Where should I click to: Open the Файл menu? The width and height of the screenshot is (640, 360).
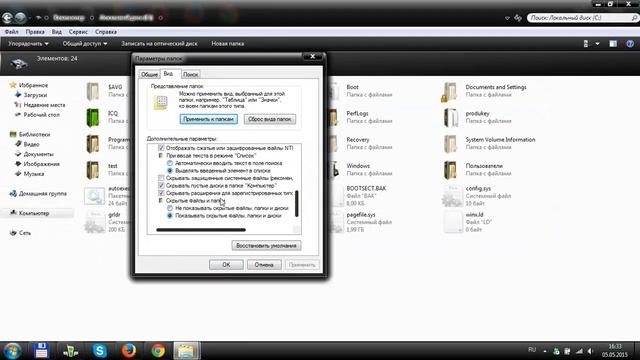pos(11,32)
